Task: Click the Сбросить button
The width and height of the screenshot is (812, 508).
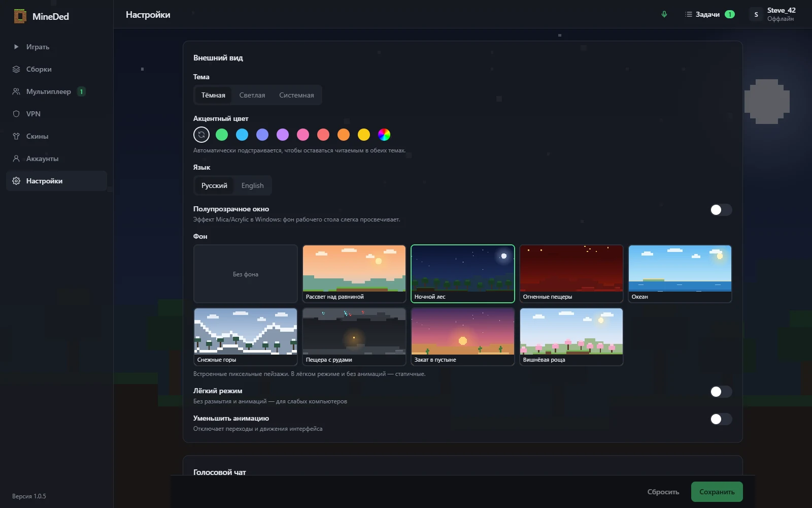Action: coord(663,492)
